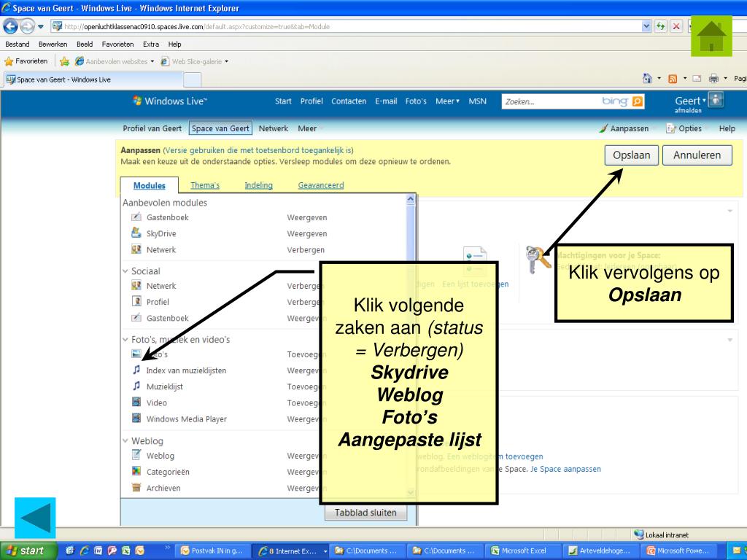Click the keyboard-accessible version link

tap(258, 150)
